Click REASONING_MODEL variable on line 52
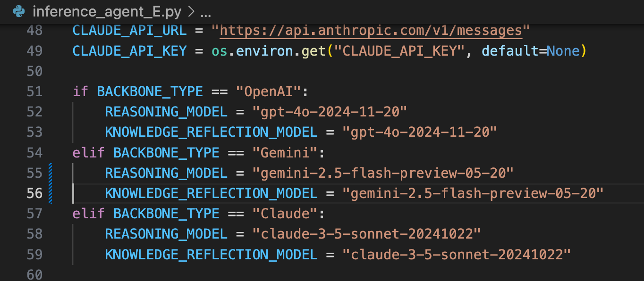This screenshot has width=644, height=281. (166, 112)
